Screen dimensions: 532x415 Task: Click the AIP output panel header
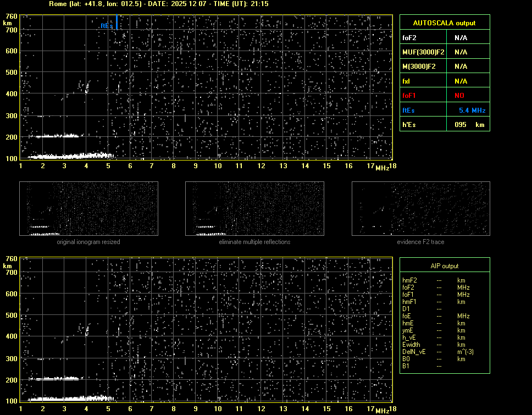point(444,266)
